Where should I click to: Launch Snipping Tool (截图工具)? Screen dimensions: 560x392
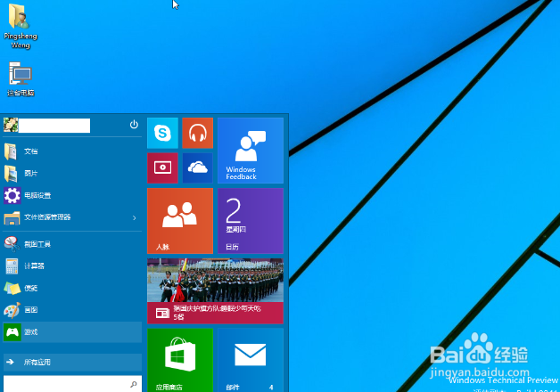pyautogui.click(x=72, y=244)
